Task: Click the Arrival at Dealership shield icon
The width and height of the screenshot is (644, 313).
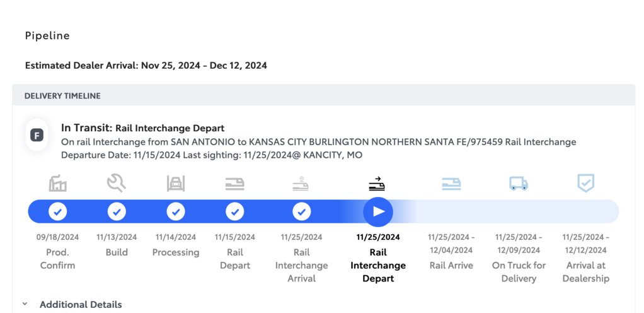Action: 585,183
